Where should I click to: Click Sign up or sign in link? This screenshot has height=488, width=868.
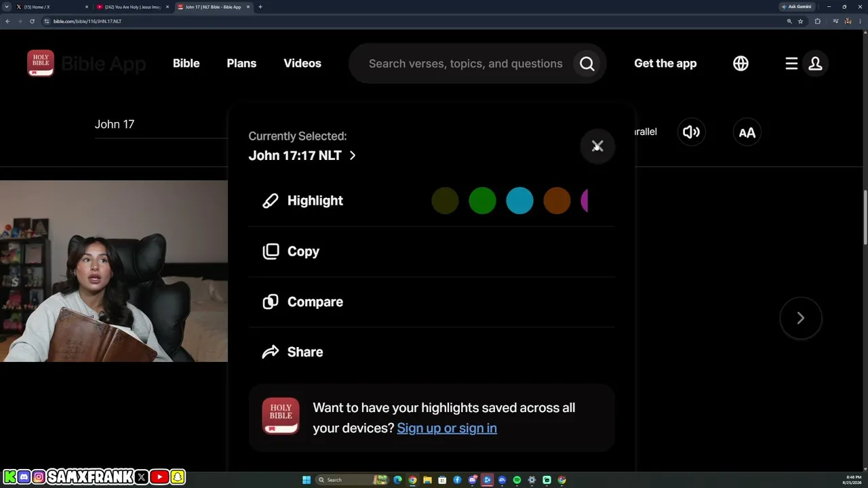click(447, 428)
